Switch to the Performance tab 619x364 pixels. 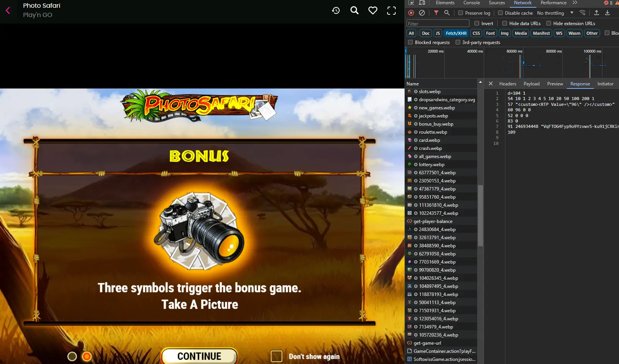(553, 3)
